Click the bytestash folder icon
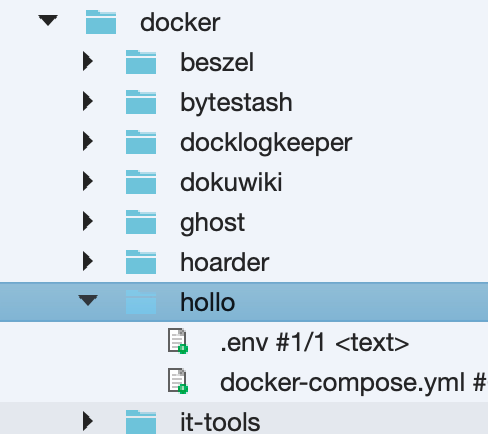Screen dimensions: 488x434 click(x=141, y=102)
